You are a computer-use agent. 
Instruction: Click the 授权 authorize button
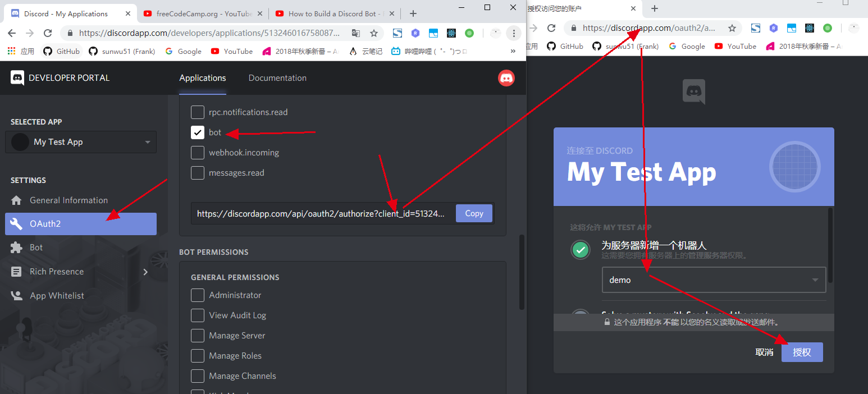tap(802, 352)
